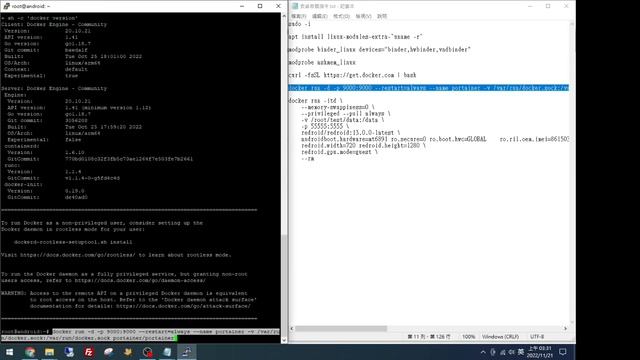Show hidden system tray icons chevron
The image size is (640, 360).
(x=483, y=352)
